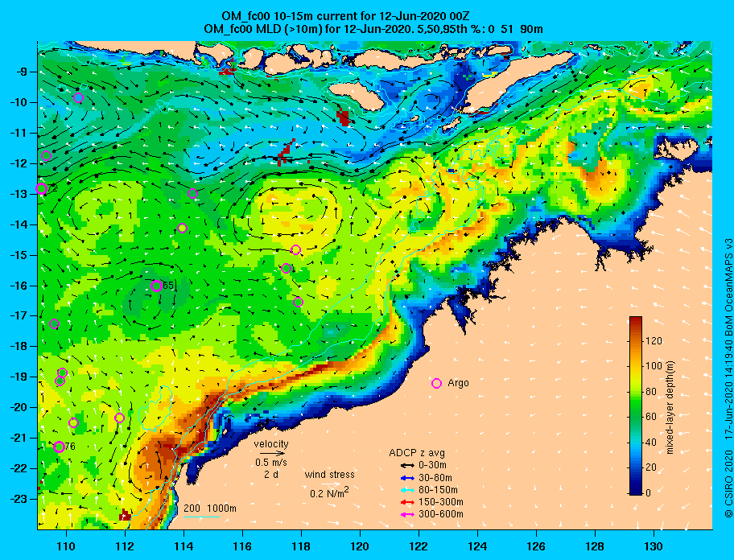Click the 'mixed-layer depth(m)' color bar label

670,407
